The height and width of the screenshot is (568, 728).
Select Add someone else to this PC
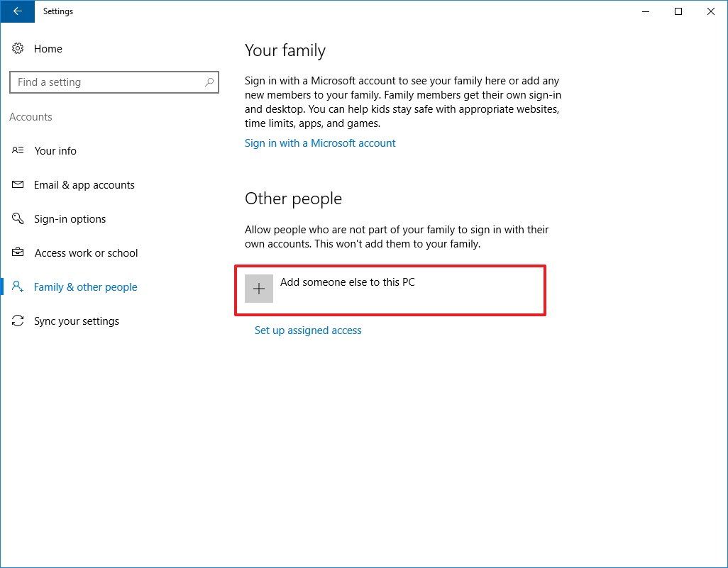pos(348,282)
